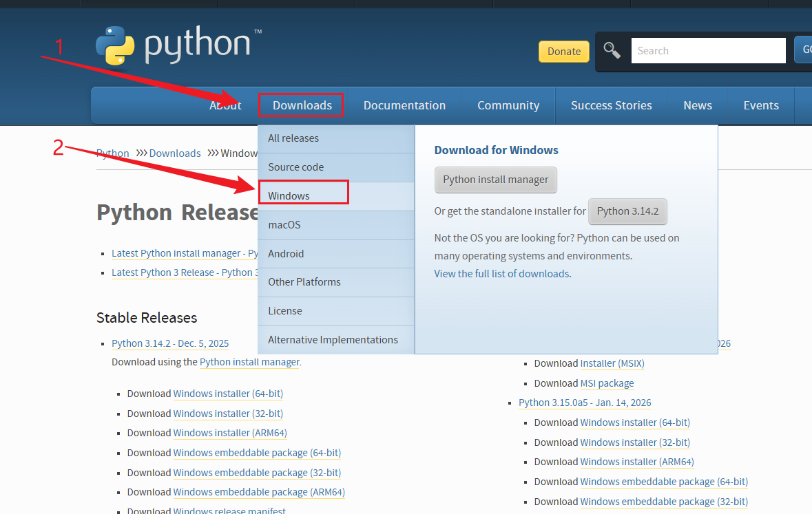Open Python 3.14.2 - Dec. 5, 2025 release link
Screen dimensions: 812x514
(x=170, y=344)
